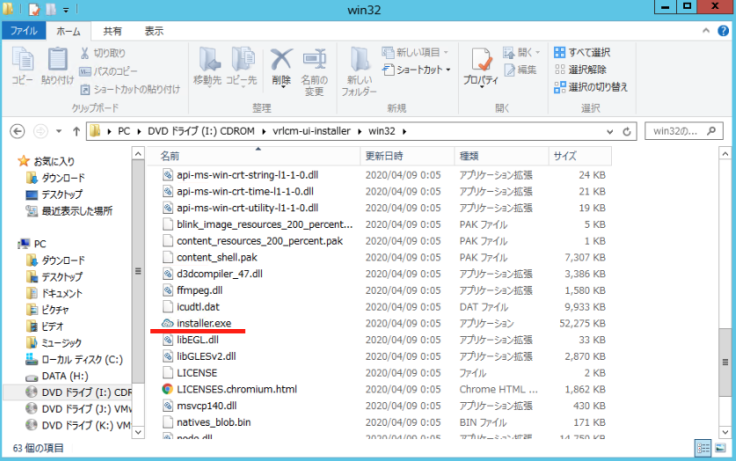This screenshot has width=736, height=461.
Task: Open the recent locations dropdown arrow
Action: point(59,131)
